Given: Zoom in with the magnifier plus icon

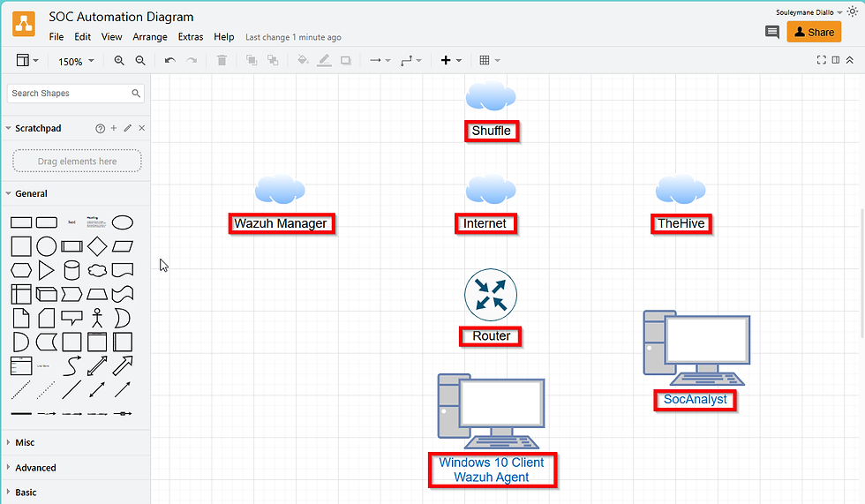Looking at the screenshot, I should click(x=119, y=61).
